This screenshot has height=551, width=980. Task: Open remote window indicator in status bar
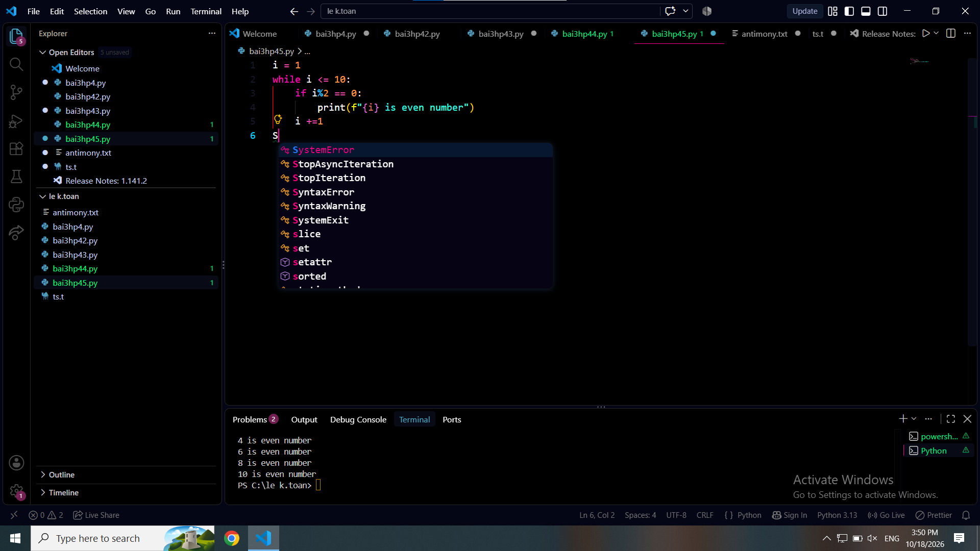pyautogui.click(x=14, y=515)
